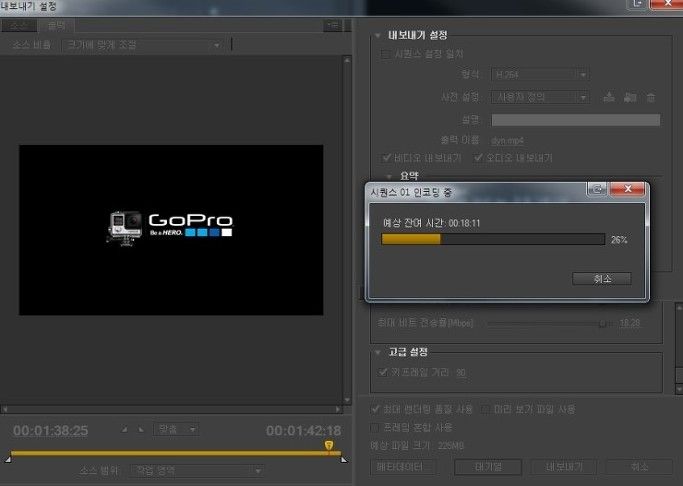Click the import preset icon
683x486 pixels.
pos(630,97)
